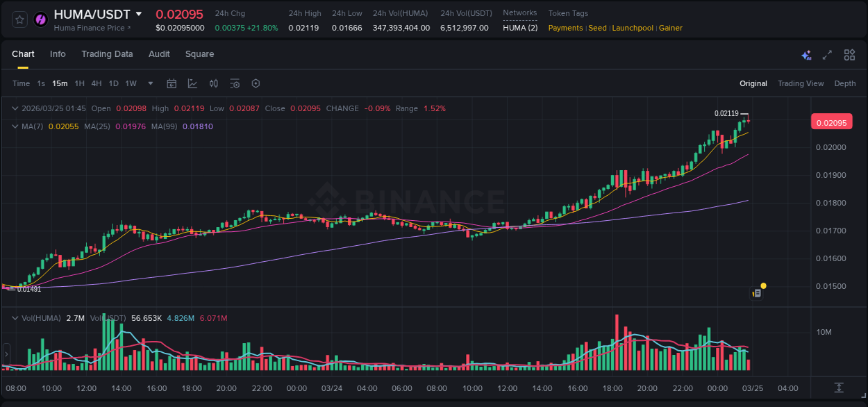Open the multi-chart grid layout icon
The image size is (868, 407).
(849, 55)
